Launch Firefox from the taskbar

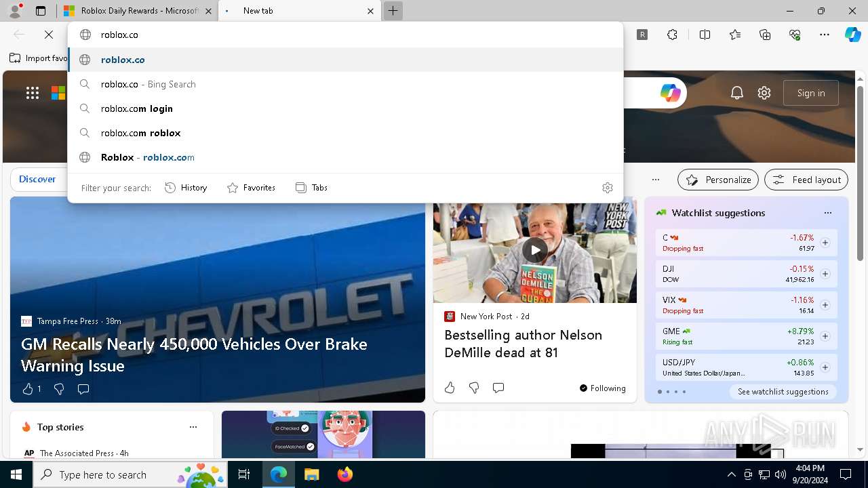click(344, 474)
